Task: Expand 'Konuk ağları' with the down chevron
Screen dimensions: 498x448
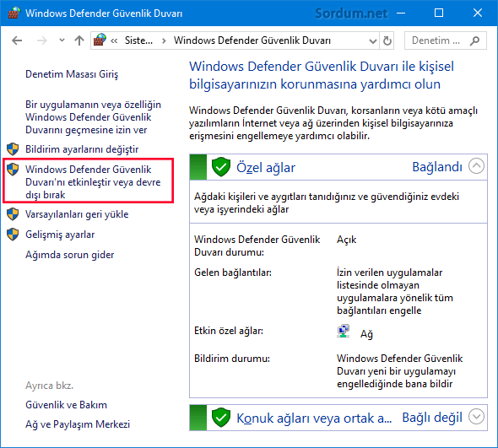Action: [x=476, y=417]
